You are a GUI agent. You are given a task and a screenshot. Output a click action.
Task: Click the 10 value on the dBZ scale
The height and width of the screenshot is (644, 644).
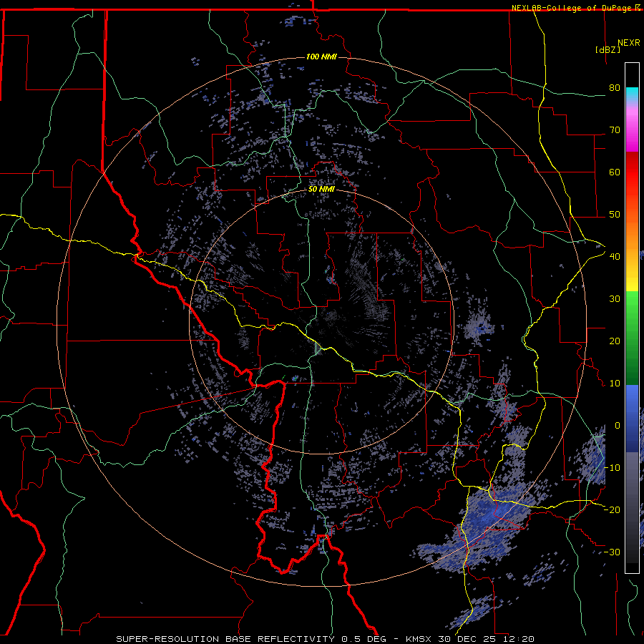pos(615,384)
